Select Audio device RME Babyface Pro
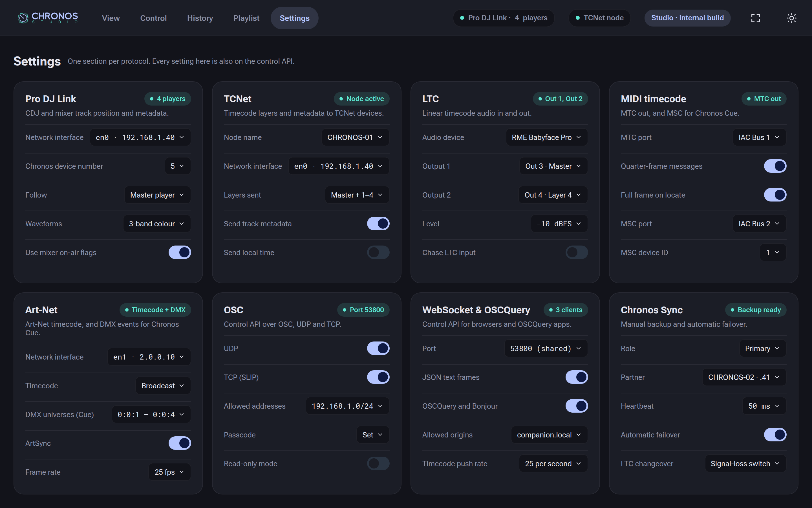The height and width of the screenshot is (508, 812). (547, 137)
